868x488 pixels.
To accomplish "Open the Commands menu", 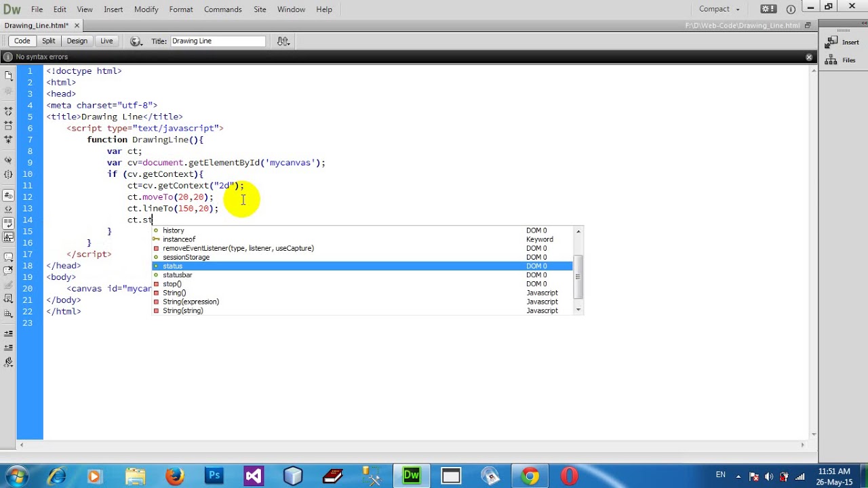I will (x=222, y=9).
